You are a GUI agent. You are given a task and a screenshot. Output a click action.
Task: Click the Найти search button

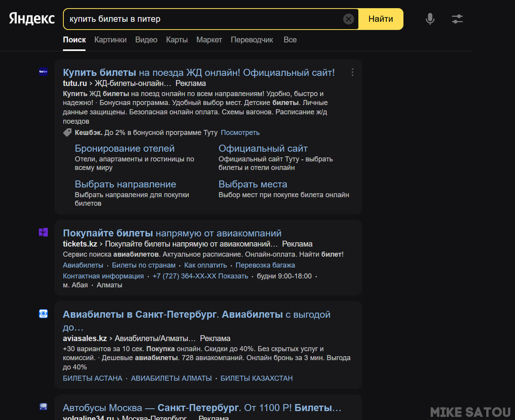[381, 19]
